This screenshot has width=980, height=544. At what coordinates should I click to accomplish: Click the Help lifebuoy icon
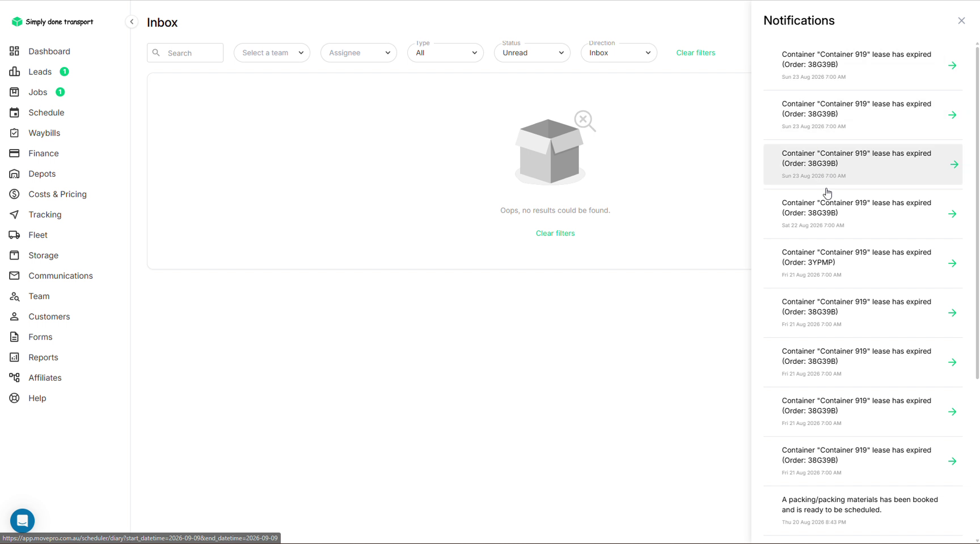coord(14,398)
